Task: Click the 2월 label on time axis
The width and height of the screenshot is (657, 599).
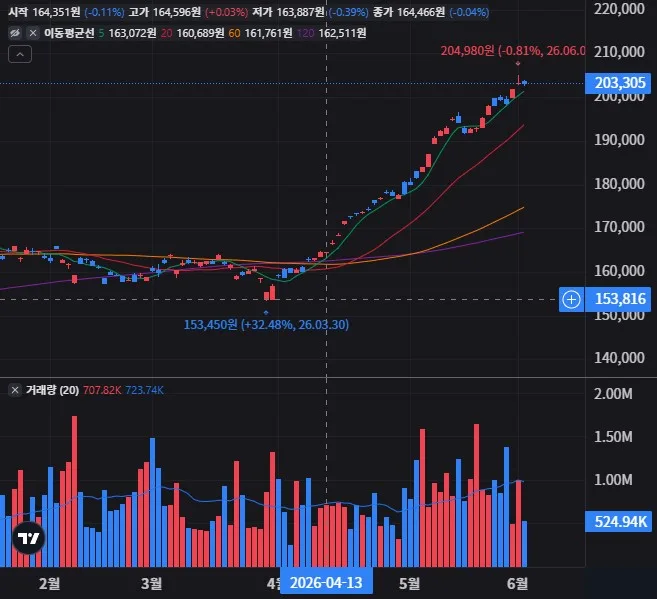Action: (x=49, y=583)
